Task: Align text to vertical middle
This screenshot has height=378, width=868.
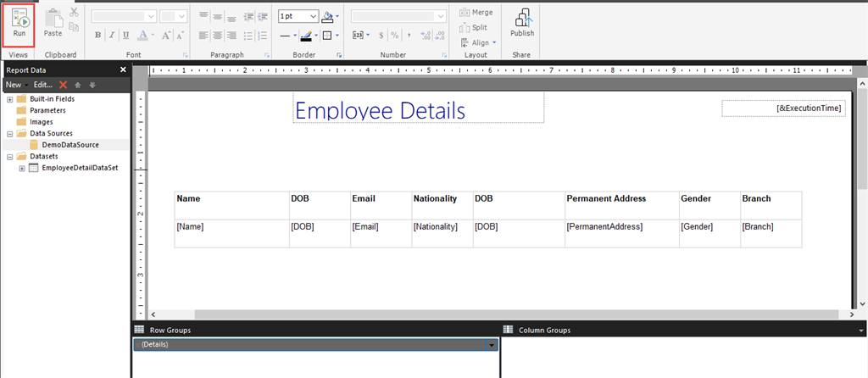Action: click(218, 17)
